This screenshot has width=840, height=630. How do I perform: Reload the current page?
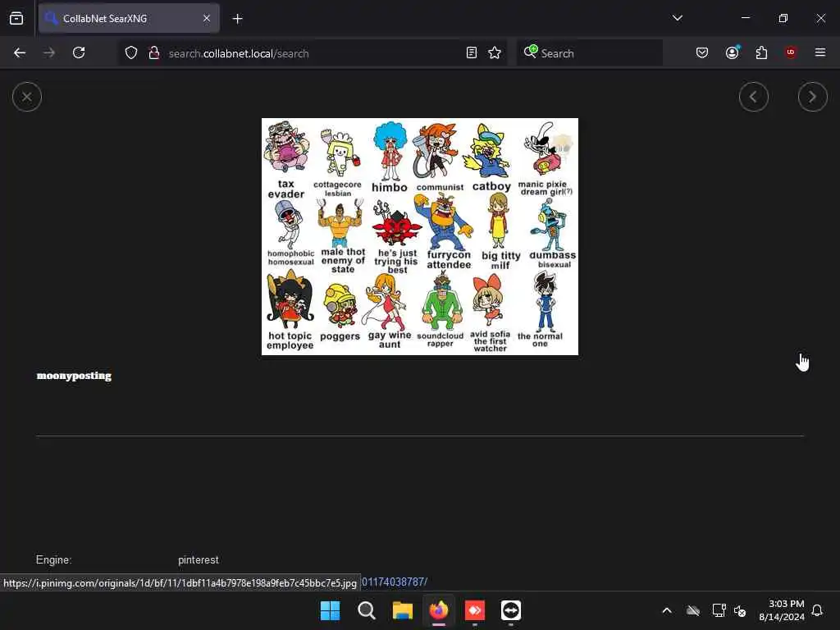tap(79, 53)
